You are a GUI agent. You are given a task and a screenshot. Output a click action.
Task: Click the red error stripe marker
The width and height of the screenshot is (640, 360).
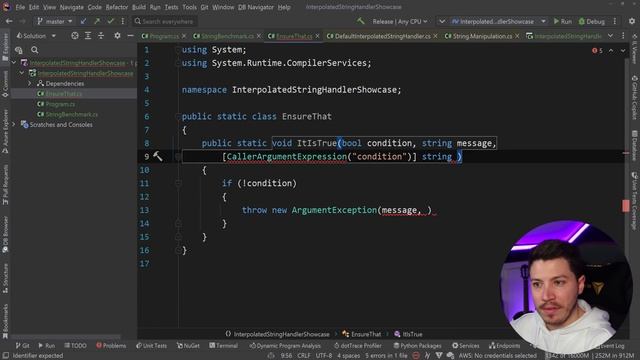[x=625, y=205]
